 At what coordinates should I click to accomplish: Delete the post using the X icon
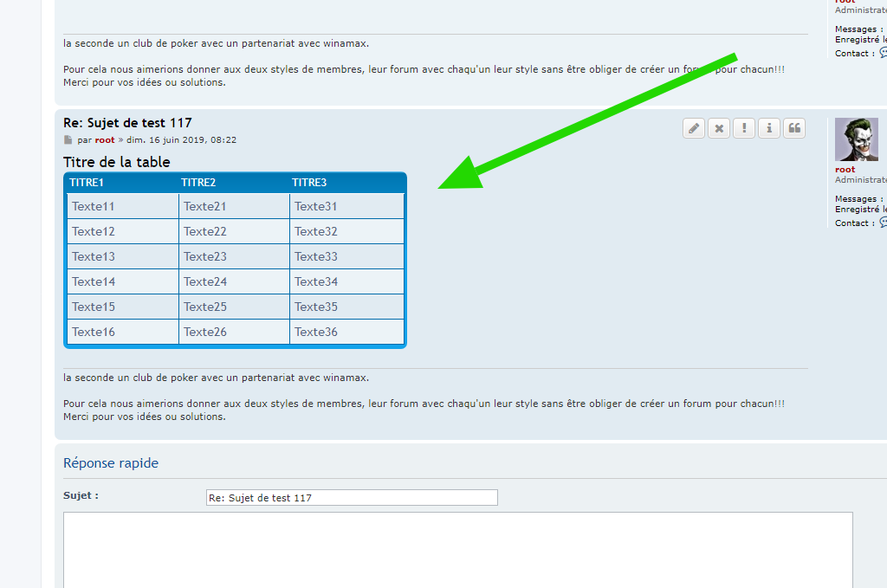click(x=719, y=129)
